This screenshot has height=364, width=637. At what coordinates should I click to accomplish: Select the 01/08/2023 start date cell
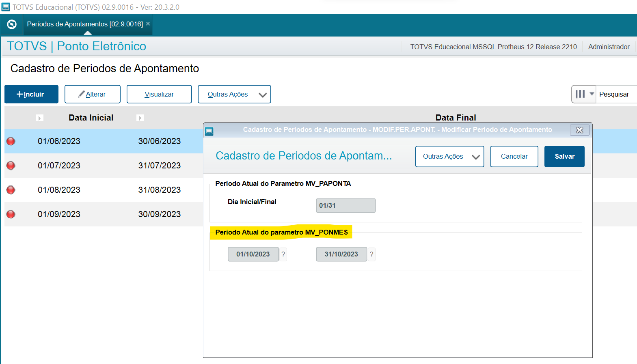tap(59, 190)
